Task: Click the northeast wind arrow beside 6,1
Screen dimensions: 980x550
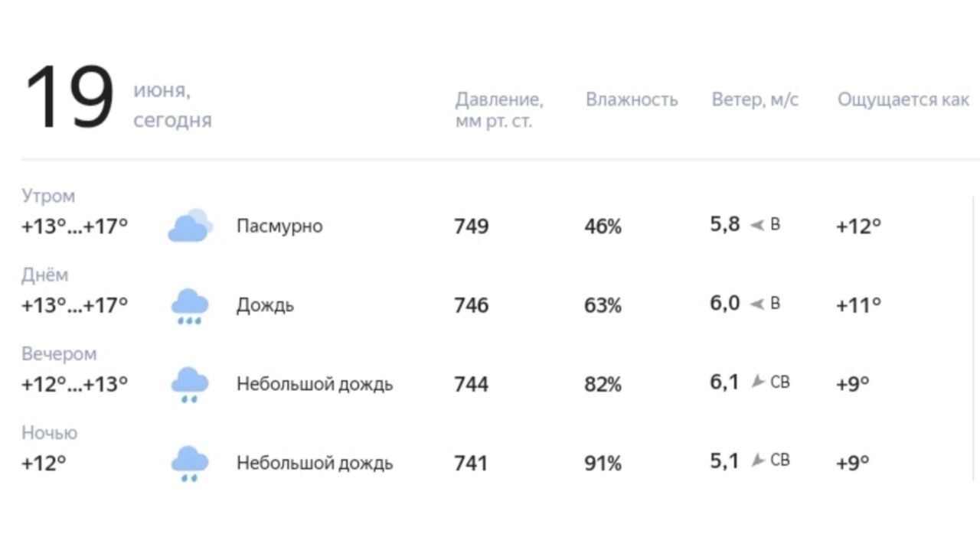Action: pos(758,381)
